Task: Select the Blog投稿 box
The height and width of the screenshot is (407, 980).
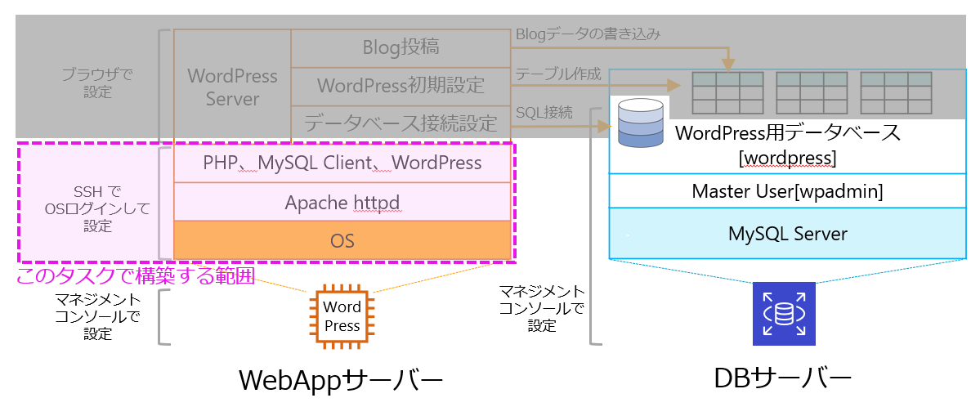Action: 401,47
